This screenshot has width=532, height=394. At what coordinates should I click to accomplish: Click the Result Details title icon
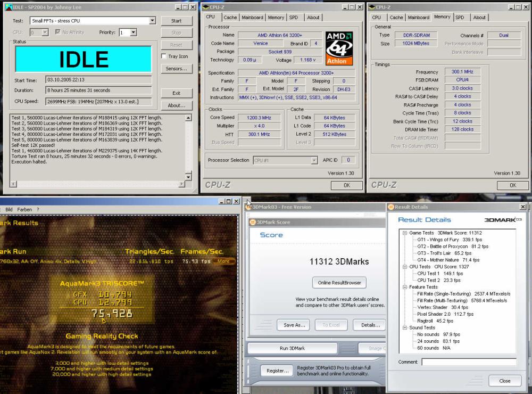(391, 207)
